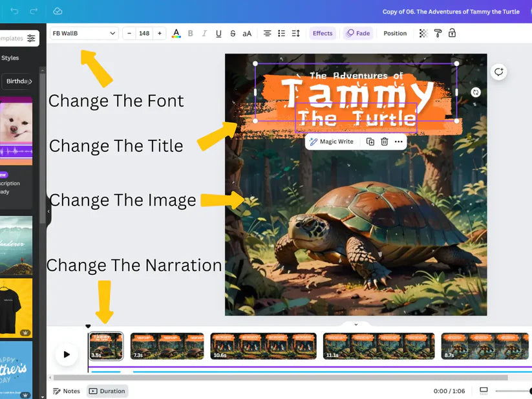This screenshot has width=532, height=399.
Task: Select the 7.3s scene thumbnail
Action: [167, 346]
